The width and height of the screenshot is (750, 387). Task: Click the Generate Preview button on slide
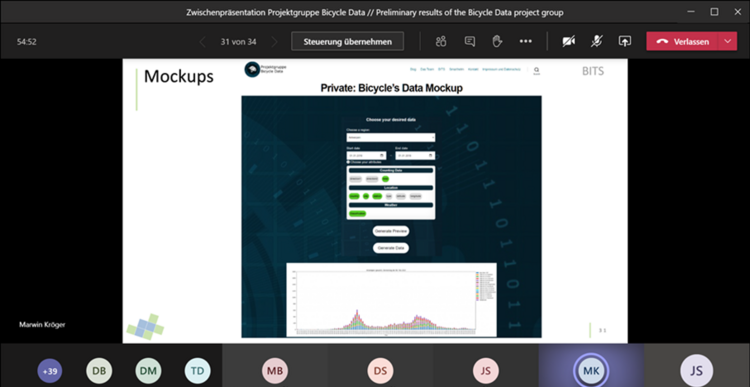tap(391, 231)
